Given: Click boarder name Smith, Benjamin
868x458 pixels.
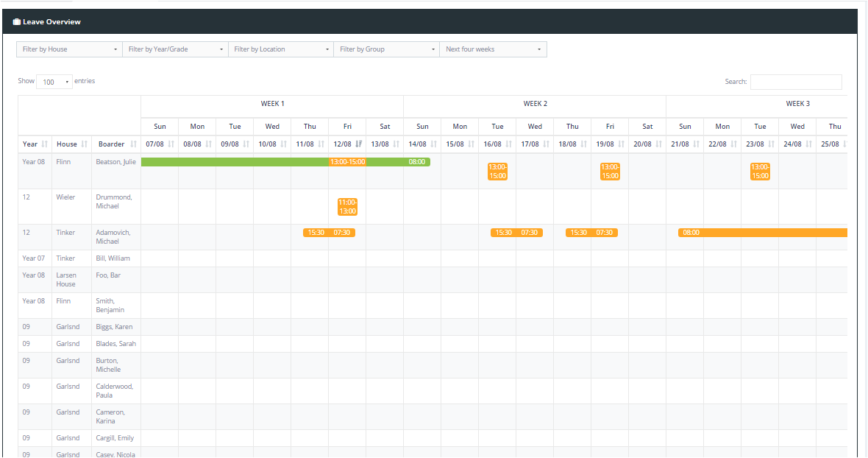Looking at the screenshot, I should pyautogui.click(x=110, y=305).
